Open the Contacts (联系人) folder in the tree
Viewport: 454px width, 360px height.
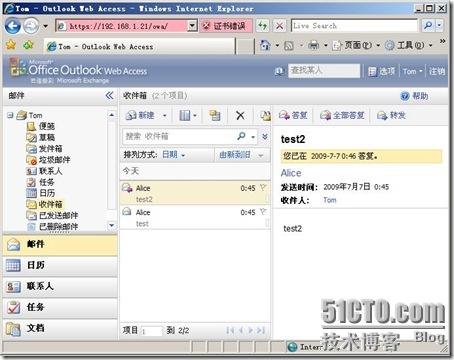point(44,171)
